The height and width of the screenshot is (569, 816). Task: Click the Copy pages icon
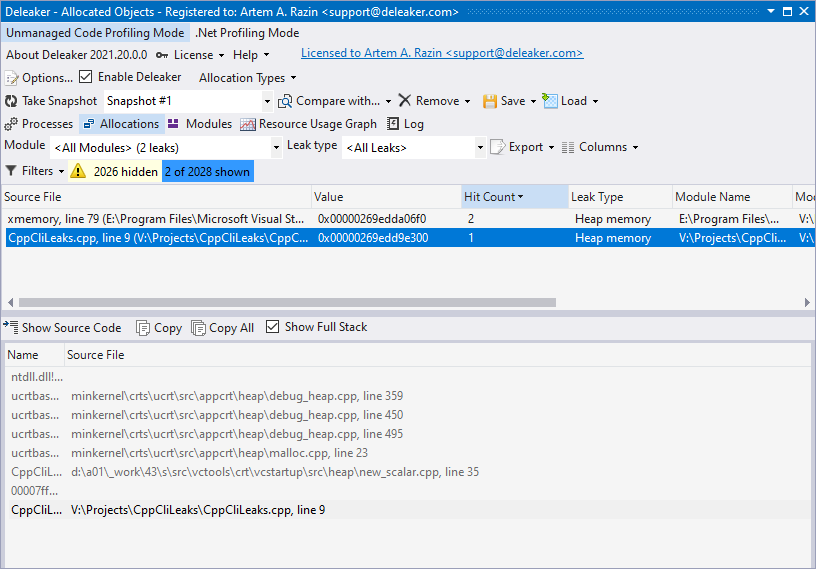click(x=143, y=328)
